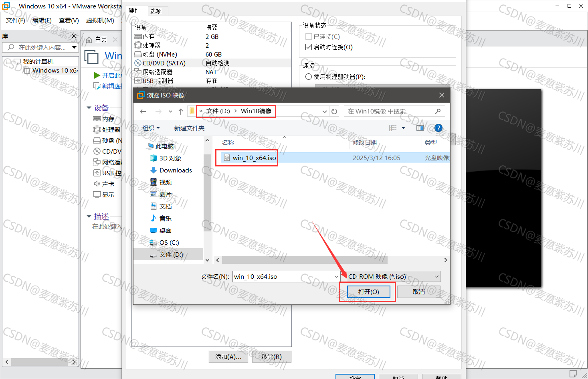The image size is (588, 379).
Task: Select 网络适配器 in the hardware device list
Action: pyautogui.click(x=212, y=72)
